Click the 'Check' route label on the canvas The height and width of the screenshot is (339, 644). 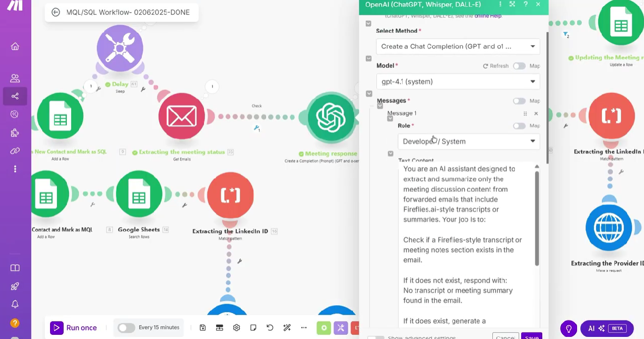pos(257,106)
